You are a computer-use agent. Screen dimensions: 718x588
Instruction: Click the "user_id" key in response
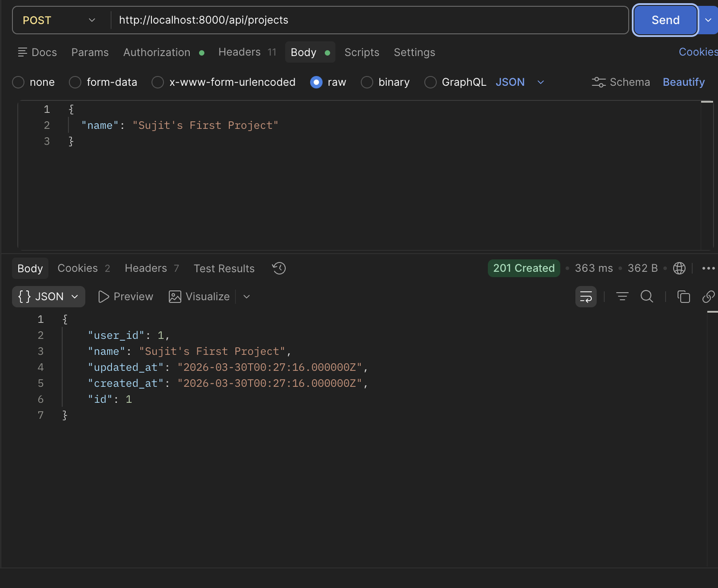point(116,335)
